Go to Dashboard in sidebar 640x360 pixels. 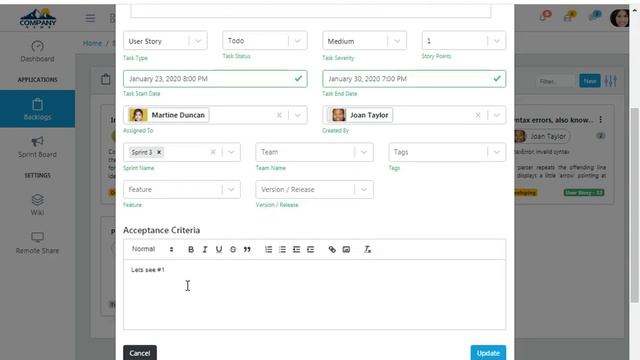[x=37, y=51]
